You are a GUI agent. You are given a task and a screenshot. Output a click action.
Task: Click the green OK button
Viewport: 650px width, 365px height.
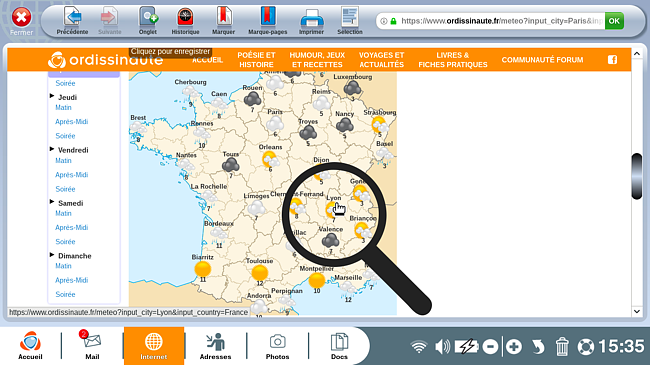tap(614, 21)
